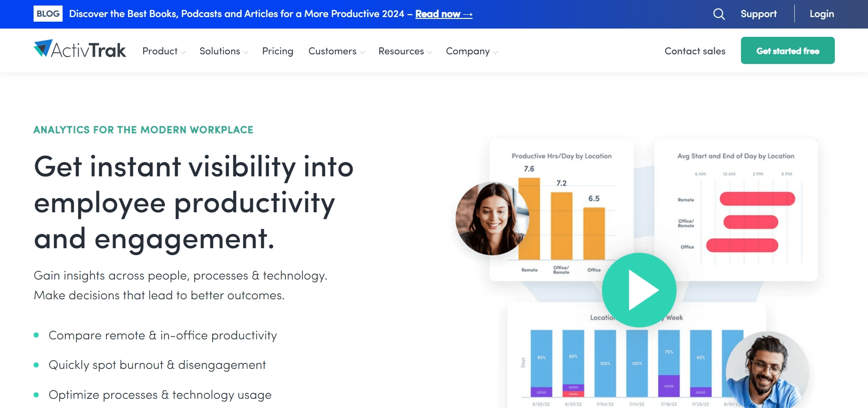Open the Resources menu

click(x=401, y=51)
